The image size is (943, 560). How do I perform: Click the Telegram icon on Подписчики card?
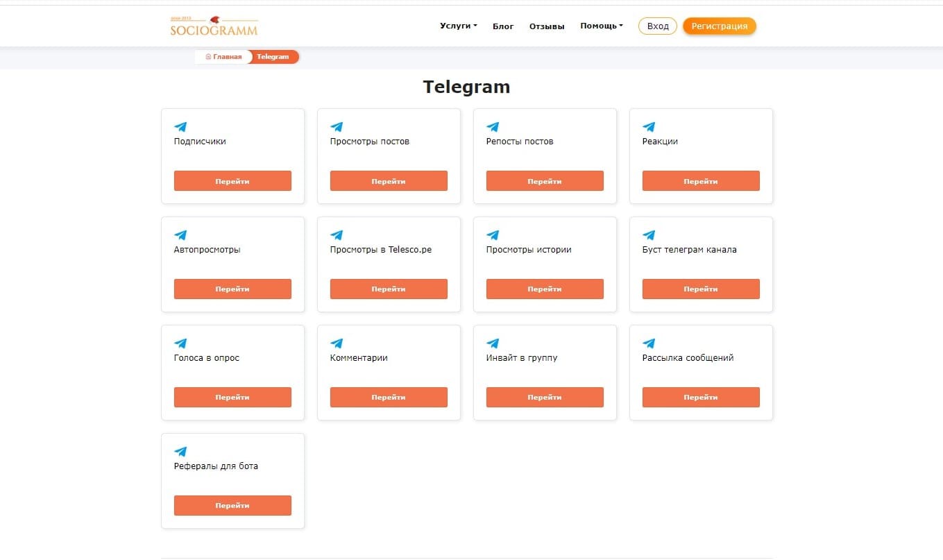[x=180, y=127]
